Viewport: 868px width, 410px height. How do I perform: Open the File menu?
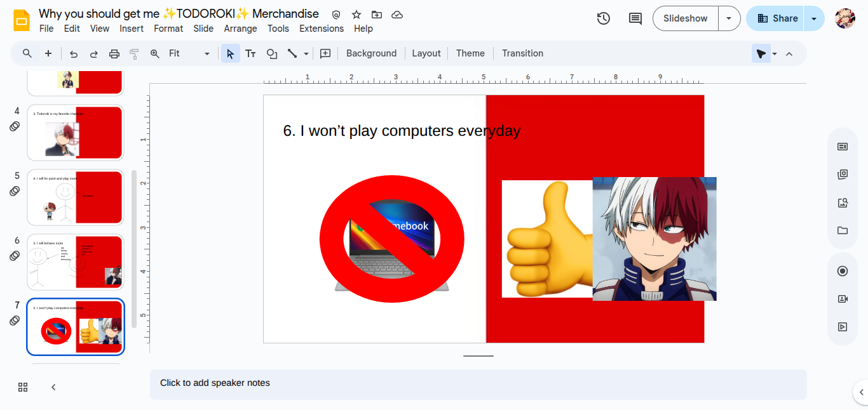click(46, 29)
